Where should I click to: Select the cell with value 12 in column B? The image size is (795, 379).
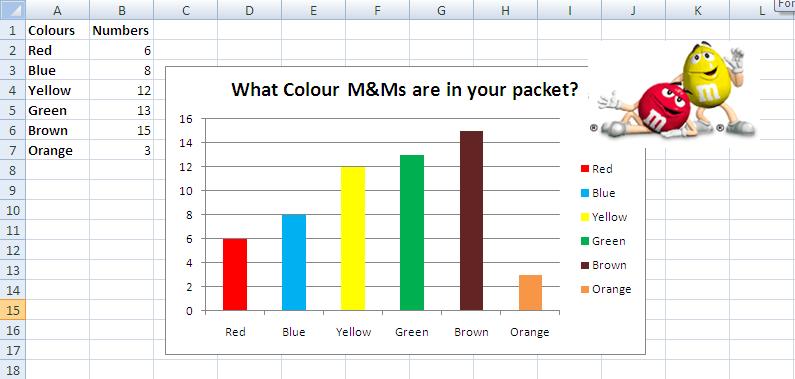[122, 90]
